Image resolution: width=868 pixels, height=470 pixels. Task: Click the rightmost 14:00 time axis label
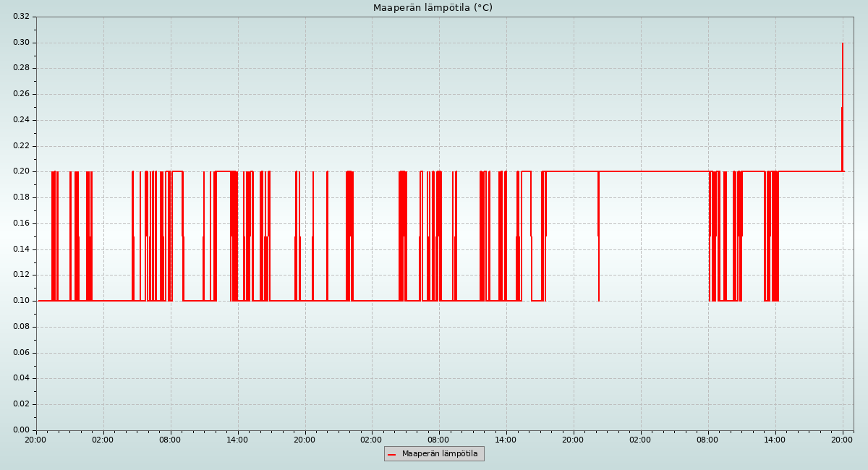775,440
